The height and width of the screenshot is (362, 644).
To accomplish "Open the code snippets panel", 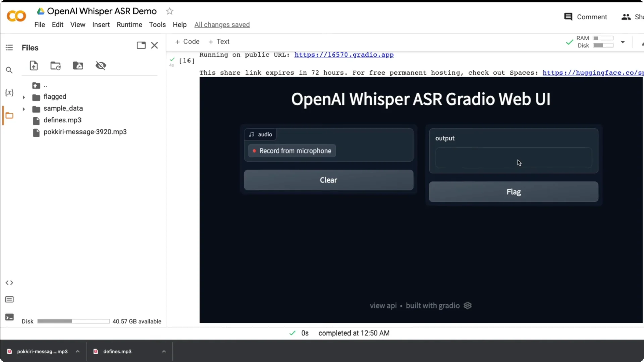I will [x=9, y=283].
